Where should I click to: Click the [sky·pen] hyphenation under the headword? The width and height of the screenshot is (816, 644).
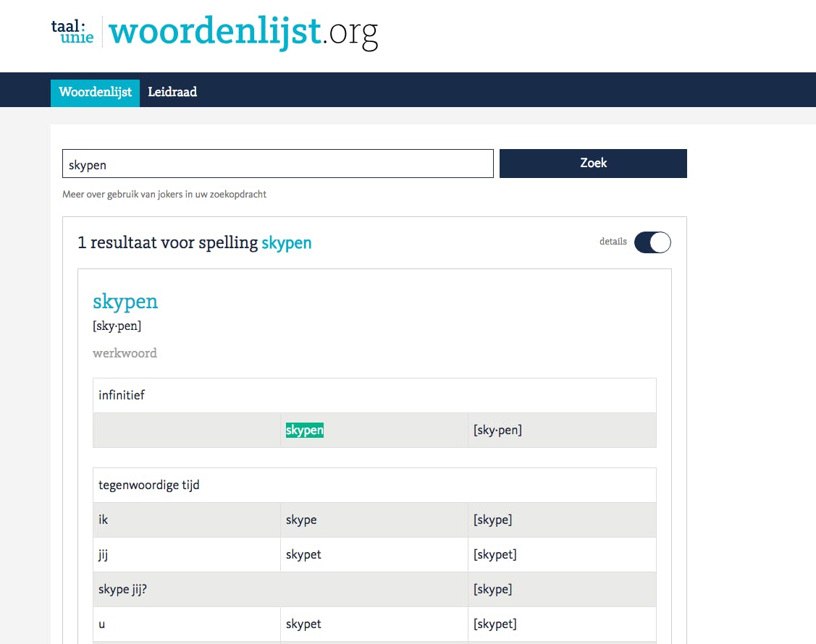click(x=117, y=326)
